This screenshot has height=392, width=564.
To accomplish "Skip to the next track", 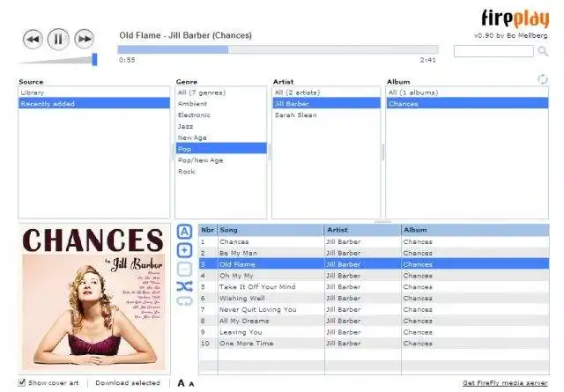I will 85,39.
